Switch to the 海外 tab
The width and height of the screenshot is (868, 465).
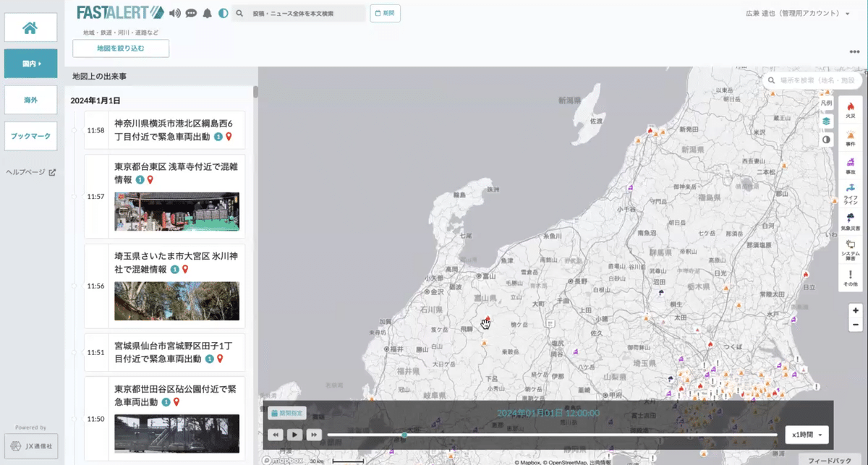point(30,99)
